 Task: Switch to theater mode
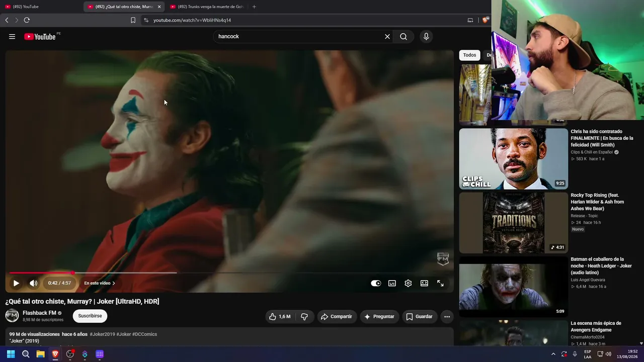coord(424,283)
